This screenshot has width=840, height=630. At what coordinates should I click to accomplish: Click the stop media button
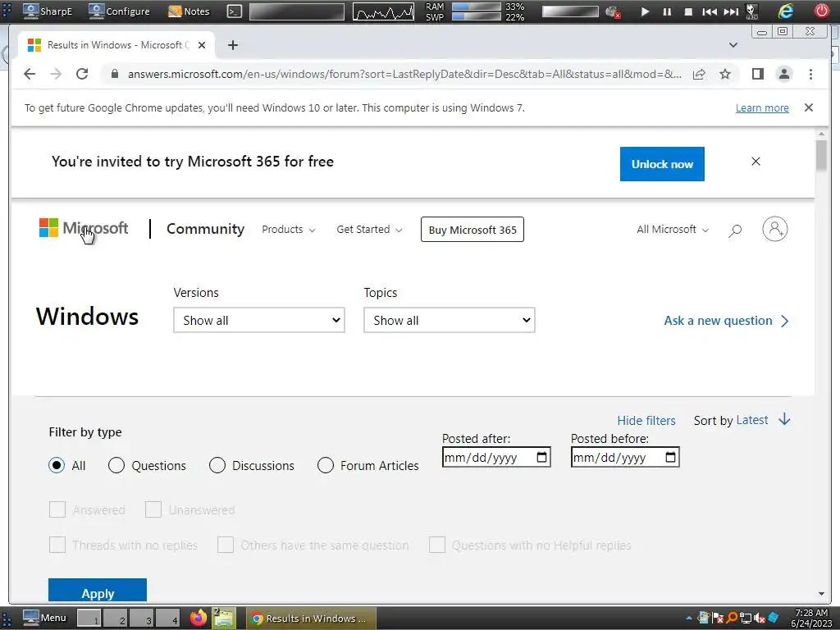(x=688, y=11)
